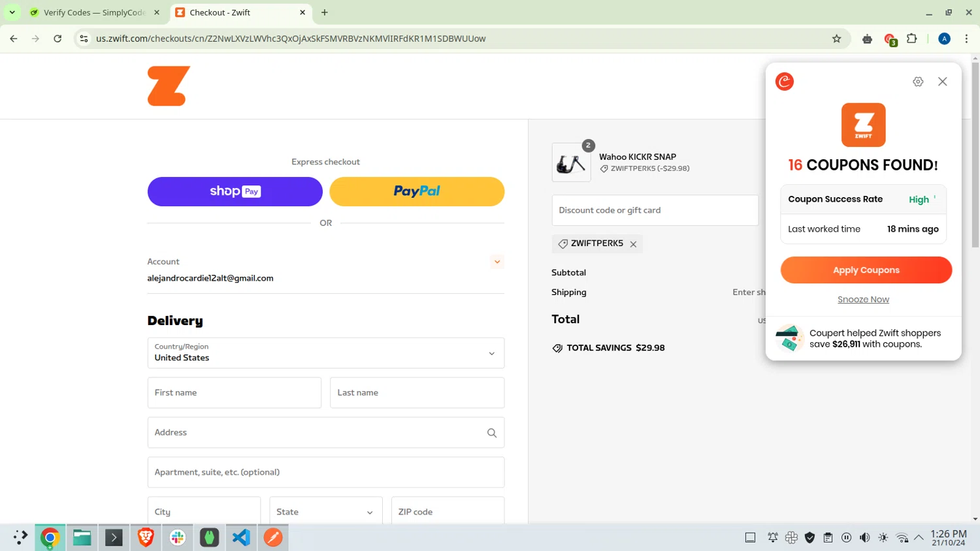Switch to Verify Codes SimplyCodes tab
Image resolution: width=980 pixels, height=551 pixels.
point(94,12)
